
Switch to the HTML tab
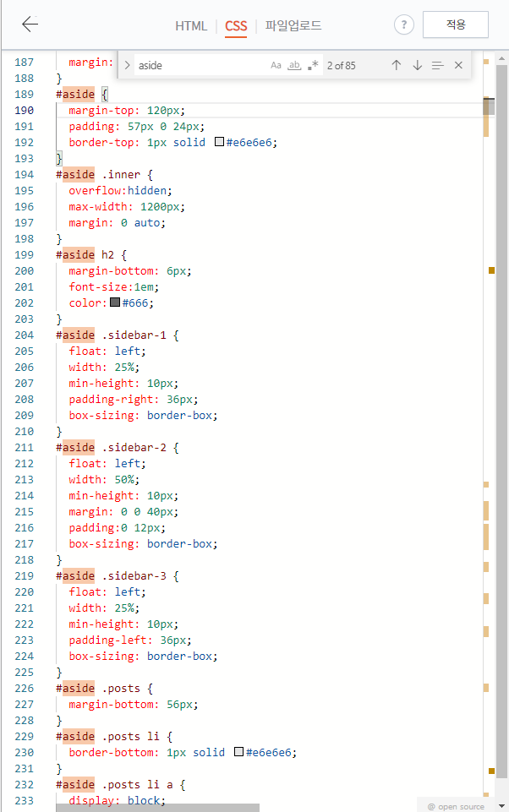191,26
